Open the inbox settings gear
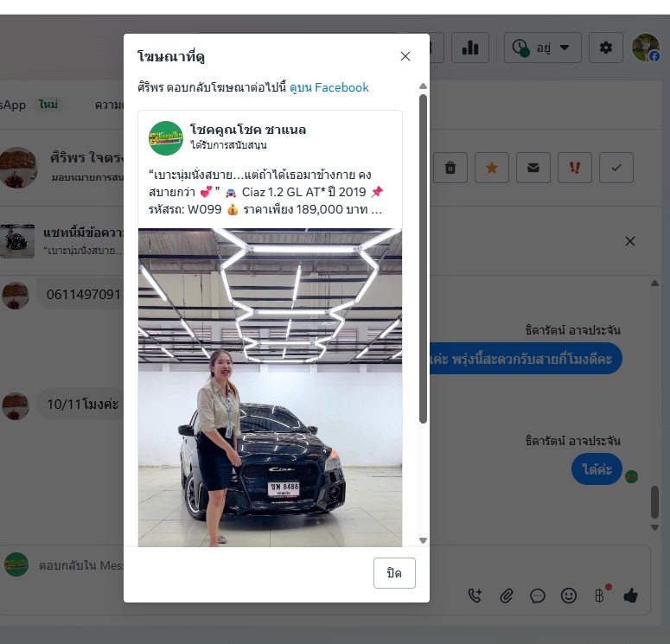 coord(605,48)
